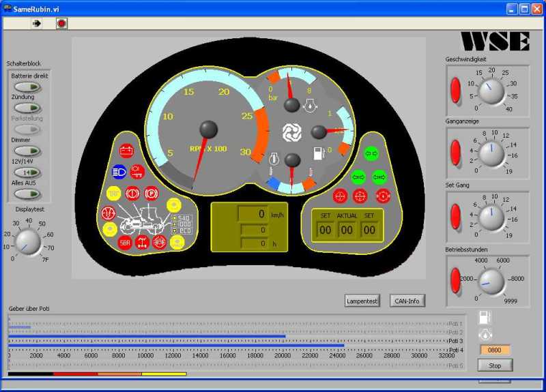Click the fuel pump symbol inside the gauge
The height and width of the screenshot is (392, 546).
318,153
